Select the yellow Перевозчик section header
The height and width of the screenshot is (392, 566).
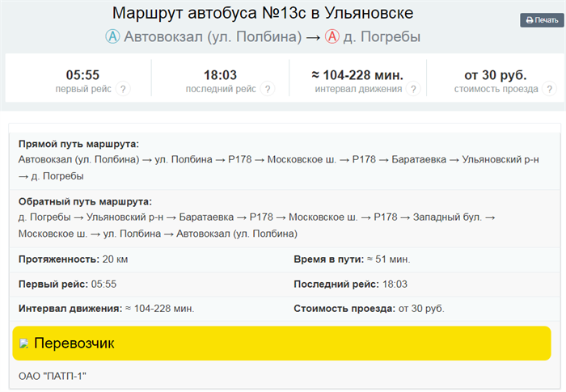pyautogui.click(x=281, y=344)
